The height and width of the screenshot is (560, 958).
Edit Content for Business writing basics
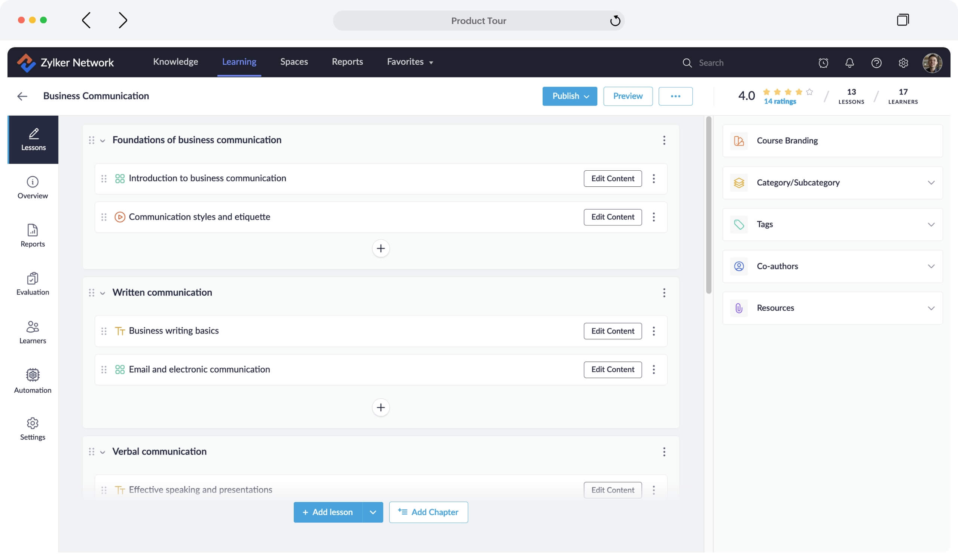(x=613, y=331)
